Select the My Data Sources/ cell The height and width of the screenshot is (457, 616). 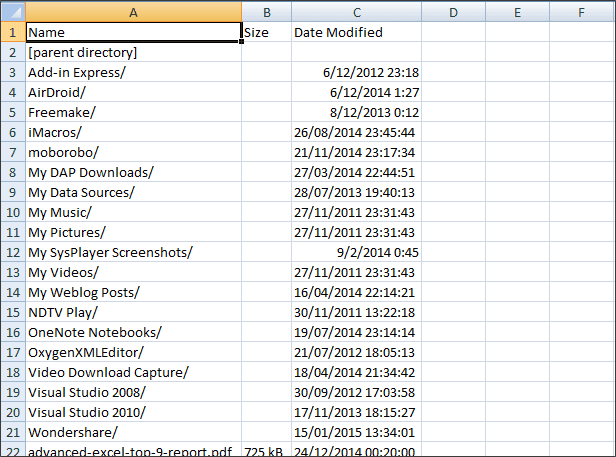click(x=133, y=192)
